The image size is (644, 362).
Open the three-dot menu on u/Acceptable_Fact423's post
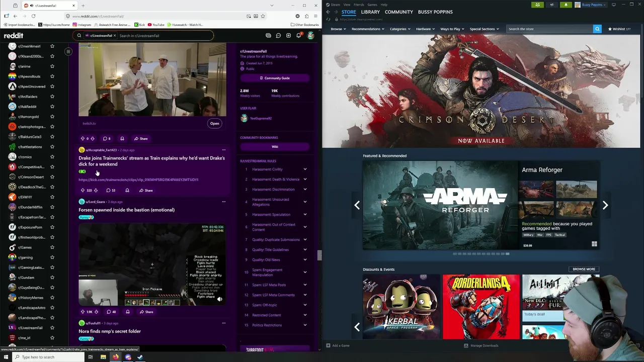pyautogui.click(x=224, y=150)
